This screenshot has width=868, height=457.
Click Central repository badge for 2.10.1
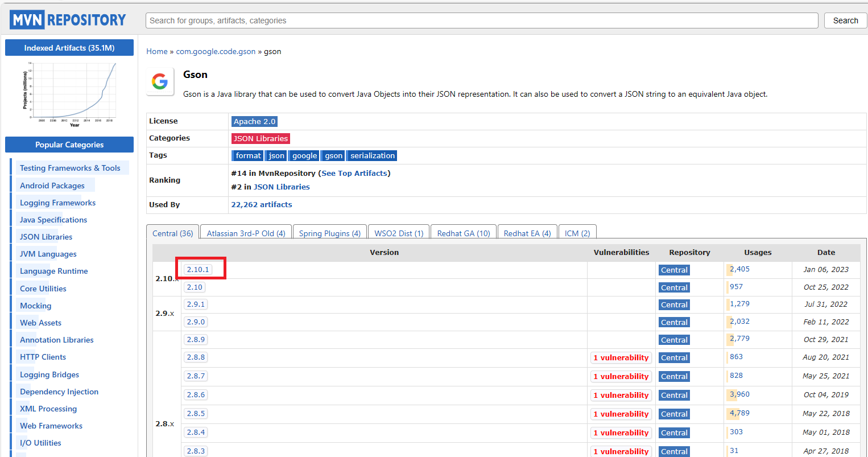pyautogui.click(x=674, y=270)
